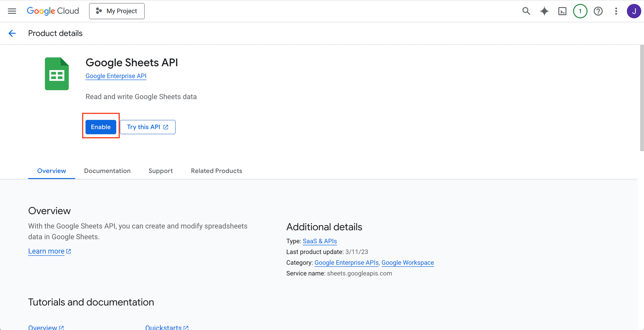Open the three-dot settings menu
This screenshot has height=330, width=644.
click(x=616, y=11)
